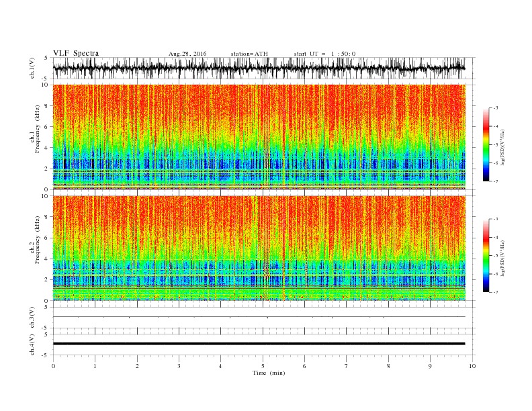Click the time axis tick label "1"
Screen dimensions: 532x411
click(x=95, y=366)
